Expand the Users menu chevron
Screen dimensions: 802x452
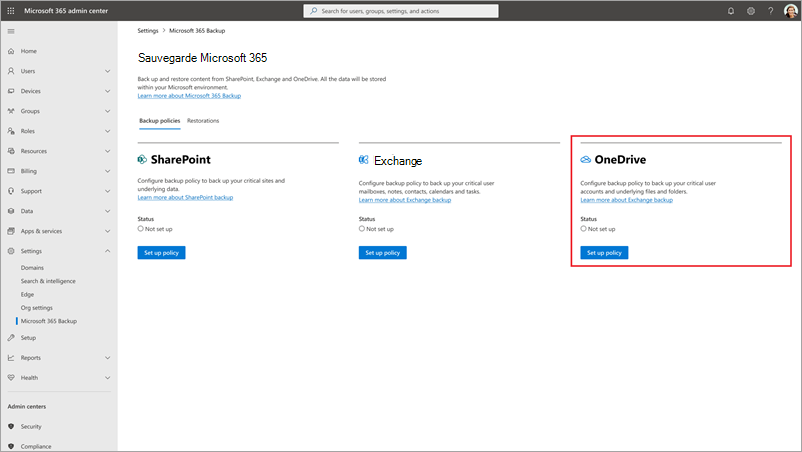[x=107, y=71]
